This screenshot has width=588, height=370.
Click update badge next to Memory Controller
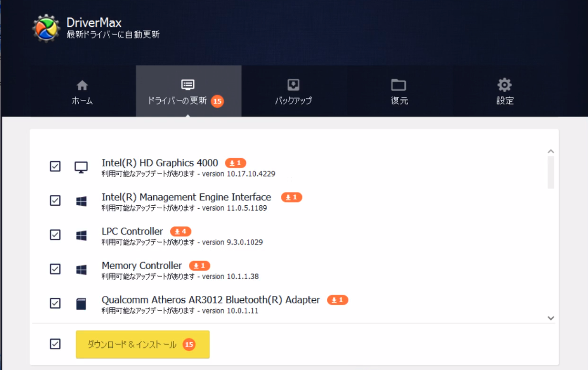[x=199, y=266]
